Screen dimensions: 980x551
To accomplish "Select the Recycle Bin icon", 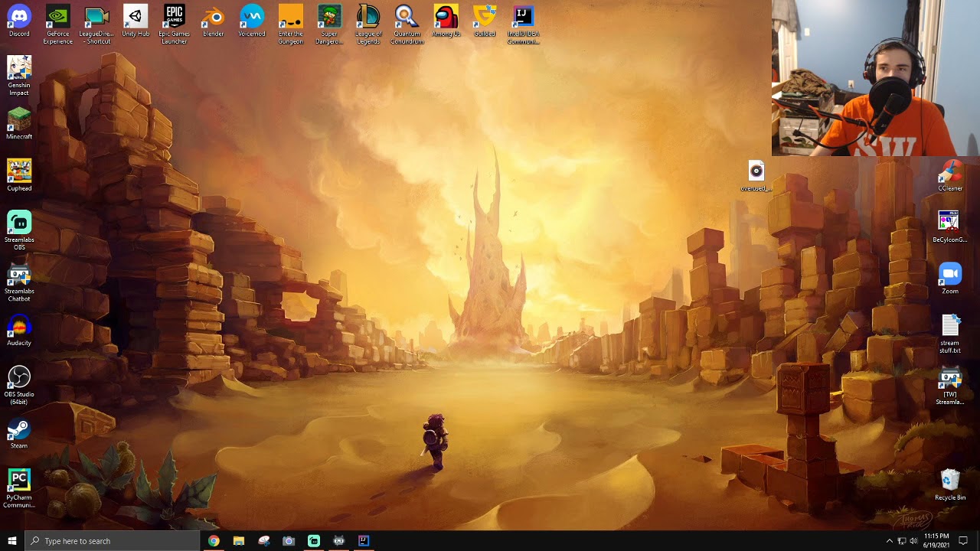I will coord(950,484).
